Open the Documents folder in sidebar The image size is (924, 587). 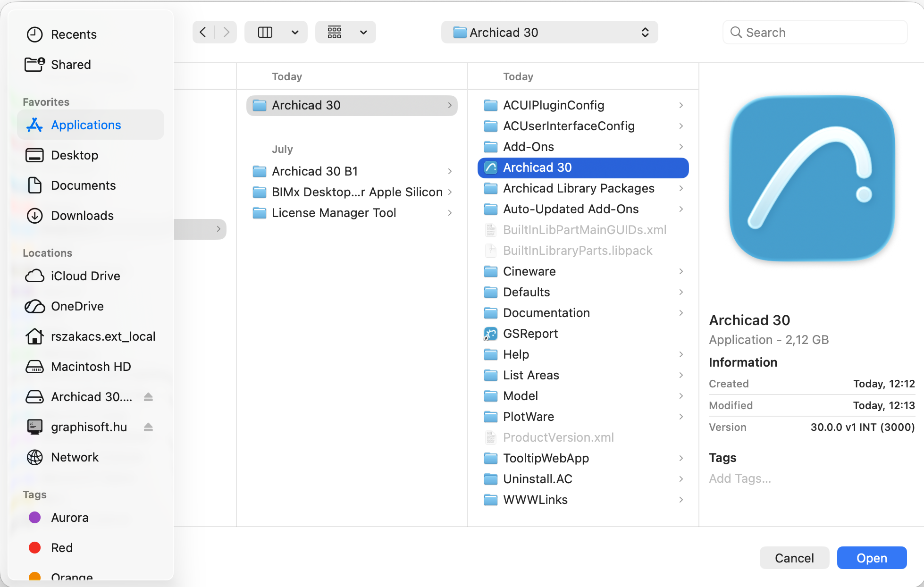pyautogui.click(x=90, y=185)
